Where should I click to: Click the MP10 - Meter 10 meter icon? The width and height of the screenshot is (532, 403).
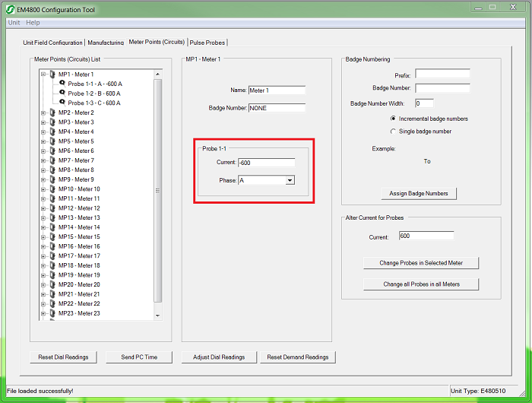coord(52,189)
